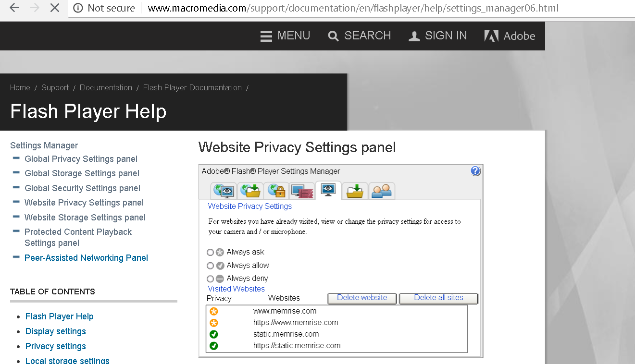Select the Website Privacy Settings eye tab
This screenshot has height=364, width=635.
coord(328,190)
